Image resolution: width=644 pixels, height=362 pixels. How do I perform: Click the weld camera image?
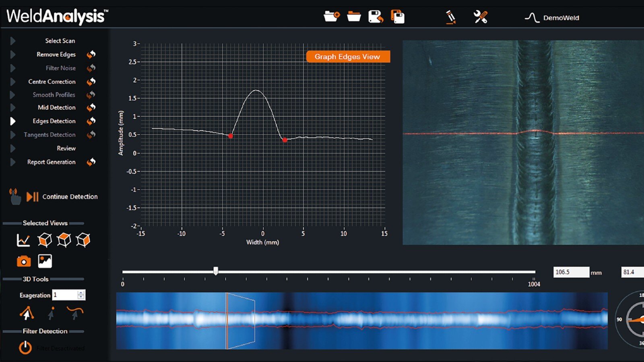click(x=523, y=142)
